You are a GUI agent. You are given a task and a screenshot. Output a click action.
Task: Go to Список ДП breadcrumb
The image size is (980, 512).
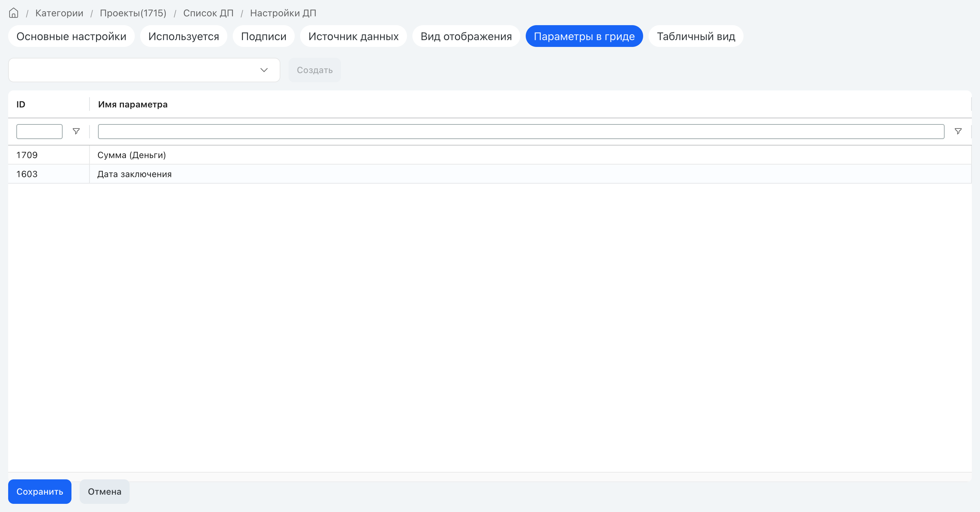208,13
